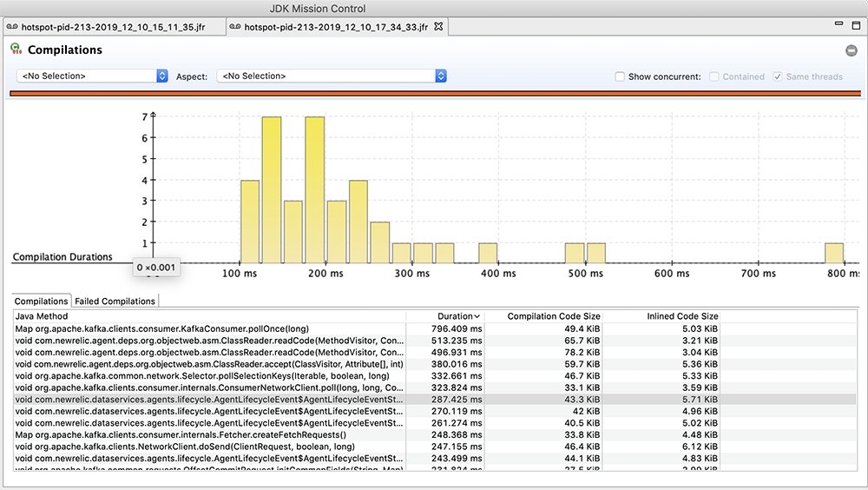This screenshot has width=868, height=490.
Task: Click the gray minus icon beside Compilations header
Action: (x=852, y=50)
